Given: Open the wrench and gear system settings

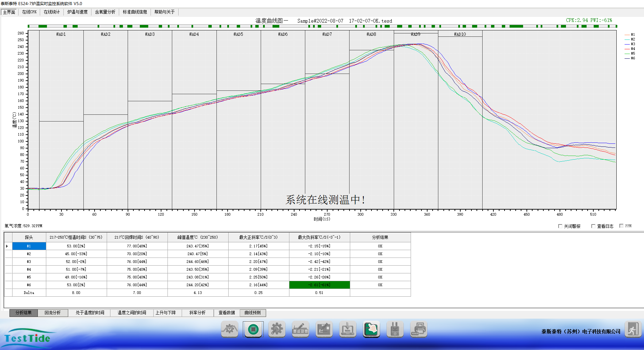Looking at the screenshot, I should tap(277, 329).
